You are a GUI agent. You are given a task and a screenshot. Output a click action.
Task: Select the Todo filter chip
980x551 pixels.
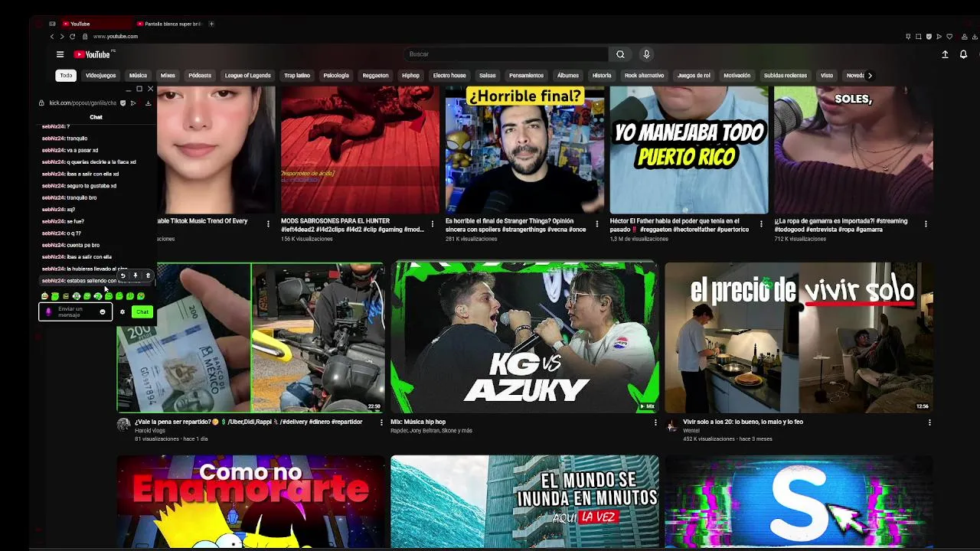tap(66, 76)
